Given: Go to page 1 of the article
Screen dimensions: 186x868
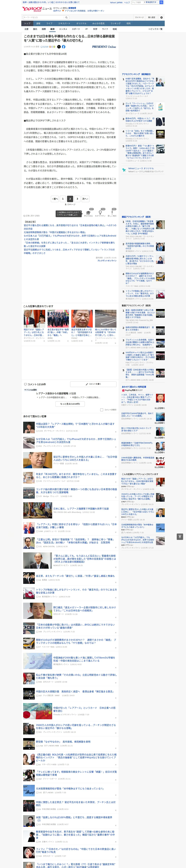Looking at the screenshot, I should [x=63, y=199].
